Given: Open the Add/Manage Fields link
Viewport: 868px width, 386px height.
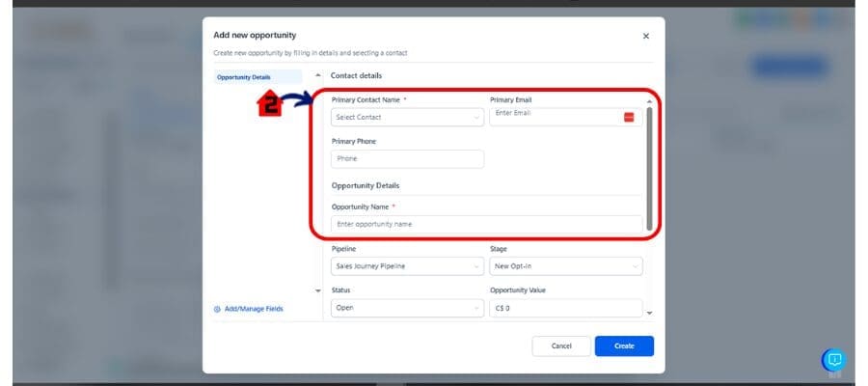Looking at the screenshot, I should (x=254, y=309).
